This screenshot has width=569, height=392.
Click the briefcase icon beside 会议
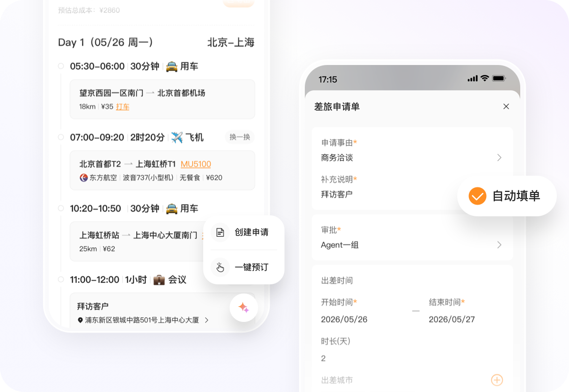tap(159, 280)
